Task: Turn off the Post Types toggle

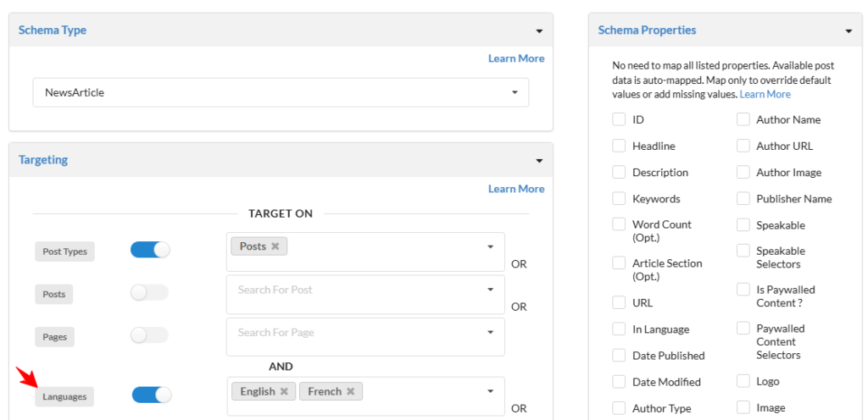Action: [x=150, y=250]
